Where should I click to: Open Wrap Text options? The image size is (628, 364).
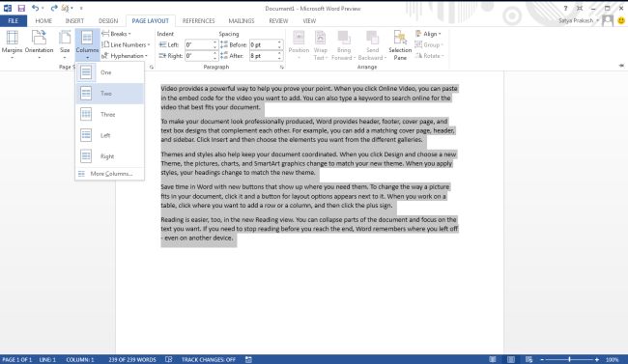pyautogui.click(x=320, y=45)
